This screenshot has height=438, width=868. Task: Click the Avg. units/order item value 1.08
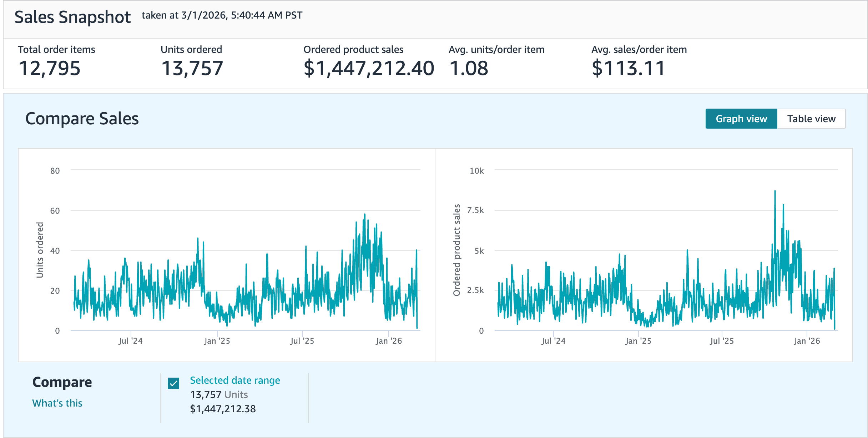468,68
